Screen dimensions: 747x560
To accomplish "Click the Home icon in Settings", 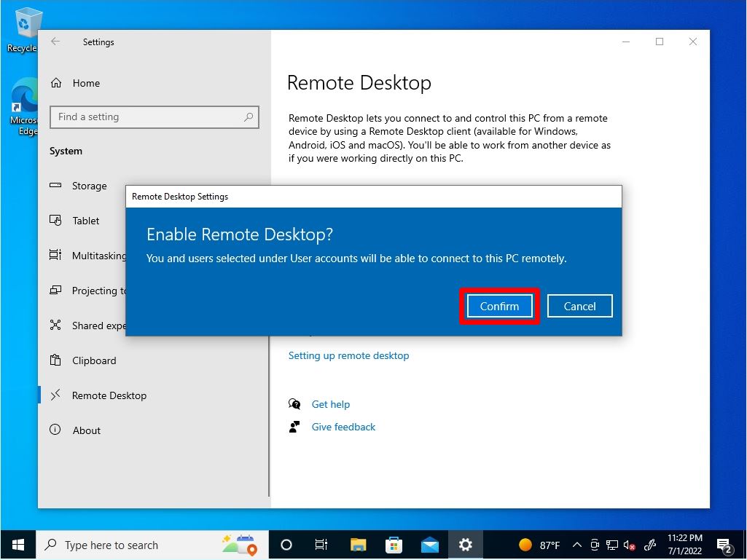I will (57, 83).
